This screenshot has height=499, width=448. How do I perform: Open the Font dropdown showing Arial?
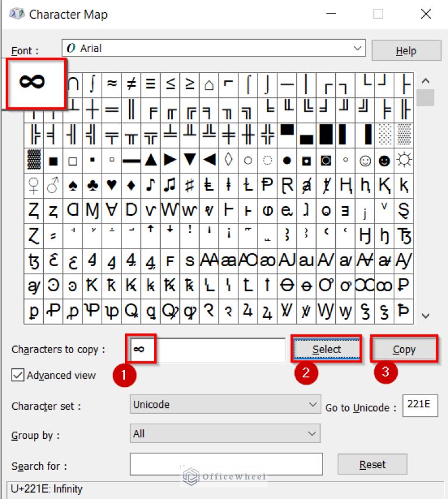[214, 48]
